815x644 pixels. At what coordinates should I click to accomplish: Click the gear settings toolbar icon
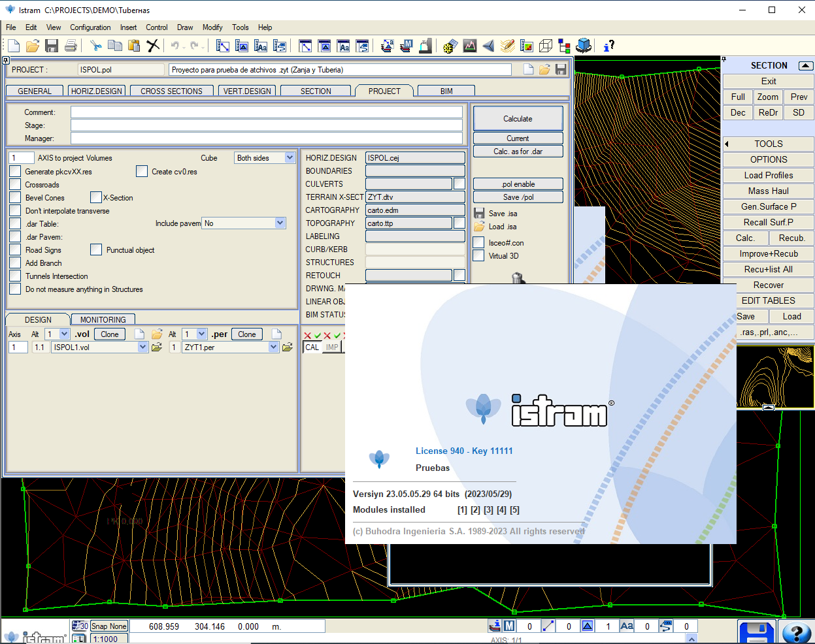[x=450, y=46]
